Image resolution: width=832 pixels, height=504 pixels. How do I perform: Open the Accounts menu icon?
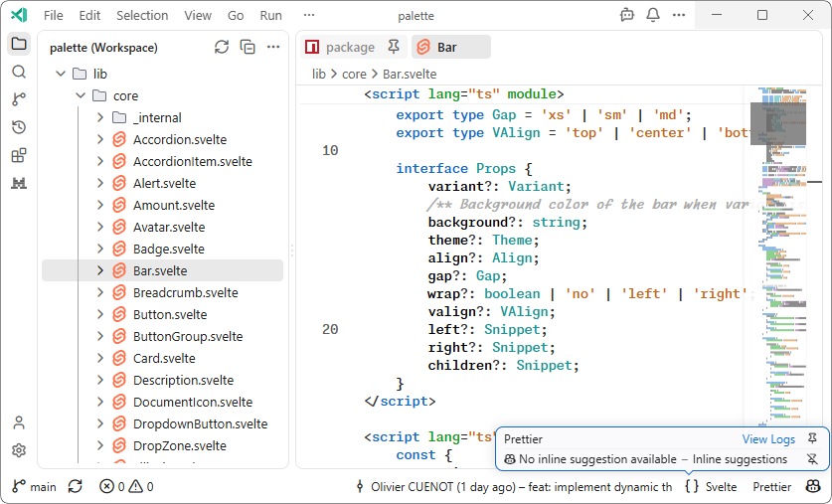pyautogui.click(x=19, y=422)
